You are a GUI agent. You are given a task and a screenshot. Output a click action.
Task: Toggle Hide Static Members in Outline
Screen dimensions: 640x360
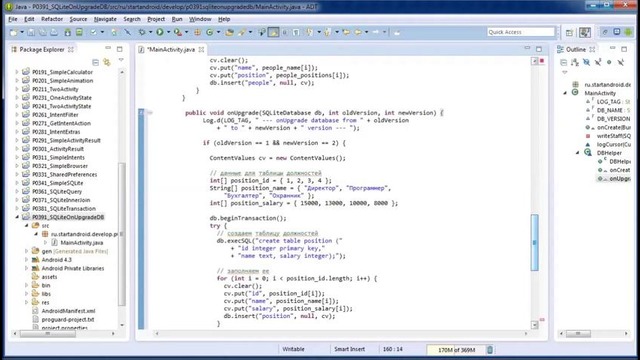(598, 62)
